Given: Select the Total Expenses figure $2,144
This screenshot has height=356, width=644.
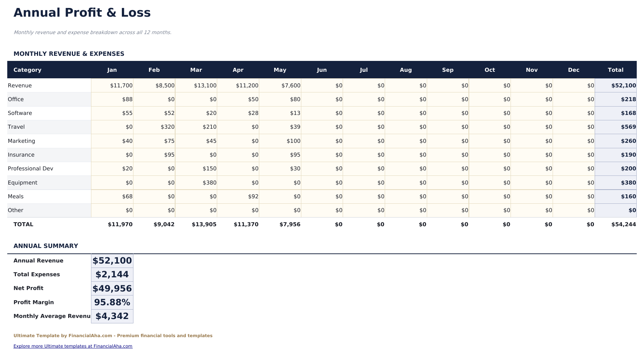Looking at the screenshot, I should (112, 274).
